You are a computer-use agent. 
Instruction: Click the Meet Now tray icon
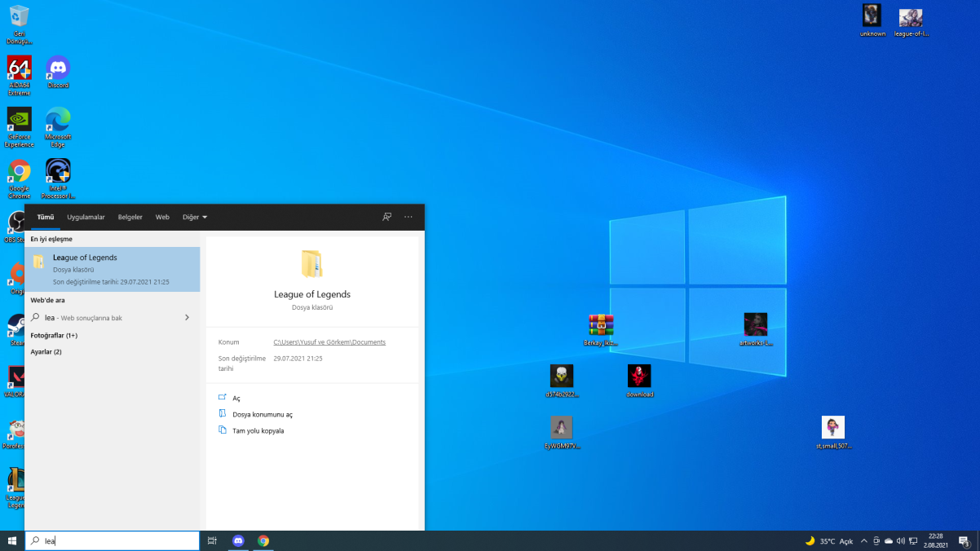tap(876, 540)
